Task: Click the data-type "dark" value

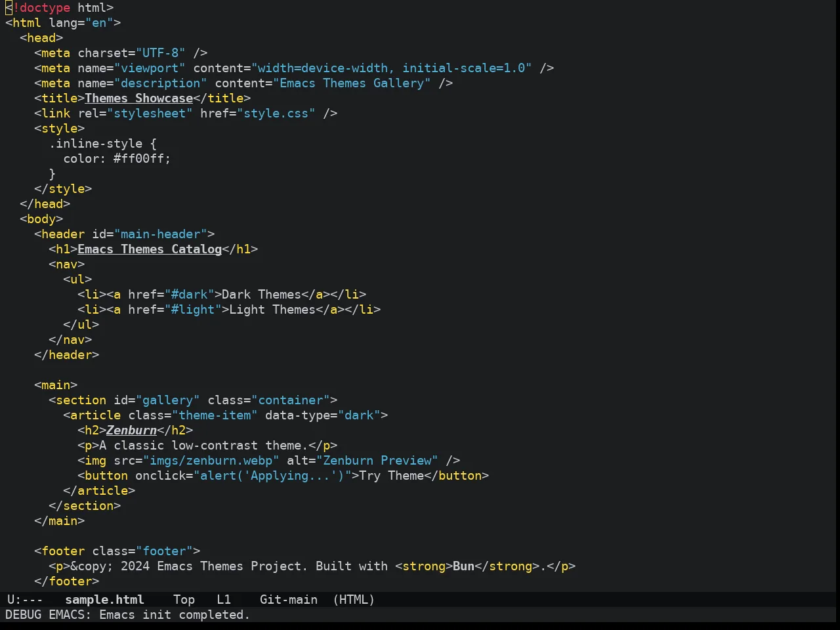Action: pos(360,415)
